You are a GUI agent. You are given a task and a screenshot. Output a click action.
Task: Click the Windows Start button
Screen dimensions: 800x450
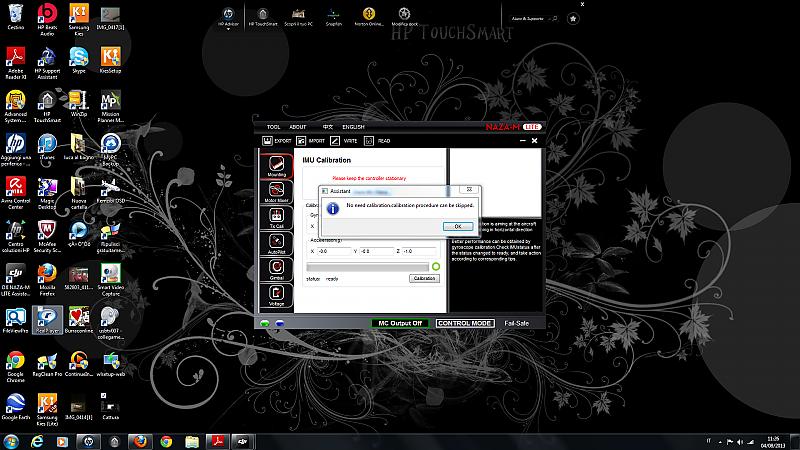coord(11,441)
